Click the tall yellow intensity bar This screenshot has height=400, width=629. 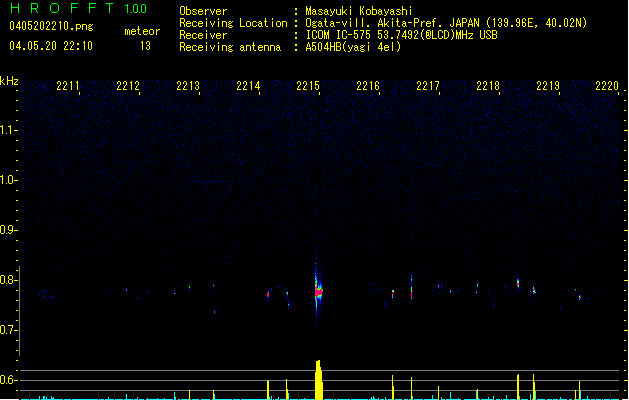[x=319, y=379]
